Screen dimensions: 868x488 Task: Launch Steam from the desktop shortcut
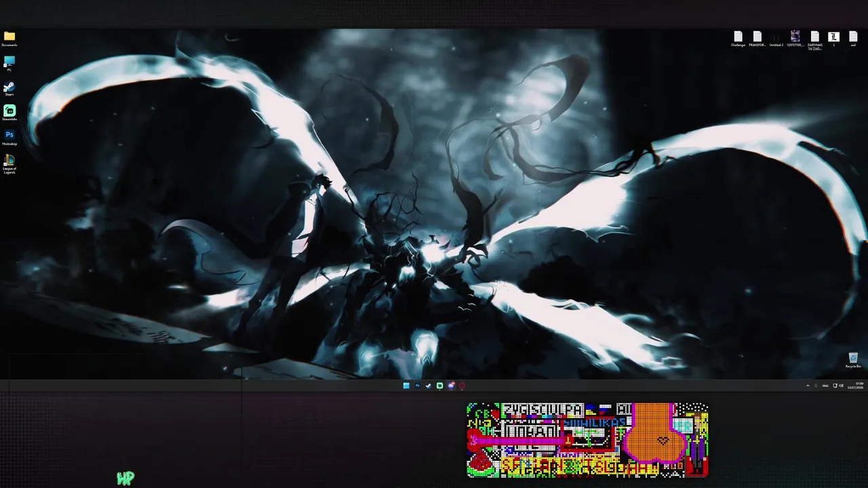(9, 89)
